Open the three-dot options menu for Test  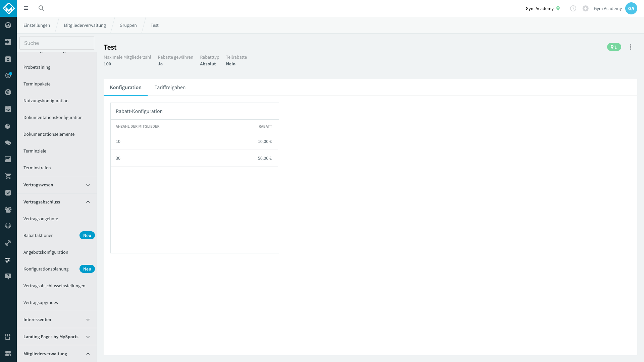(630, 47)
